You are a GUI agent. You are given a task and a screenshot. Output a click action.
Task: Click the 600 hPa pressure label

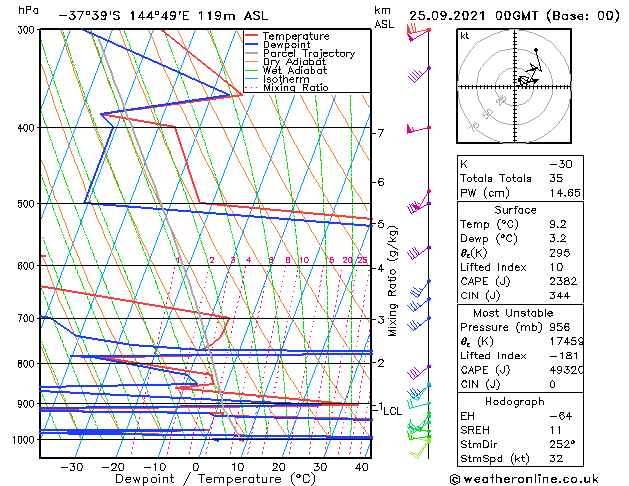28,266
